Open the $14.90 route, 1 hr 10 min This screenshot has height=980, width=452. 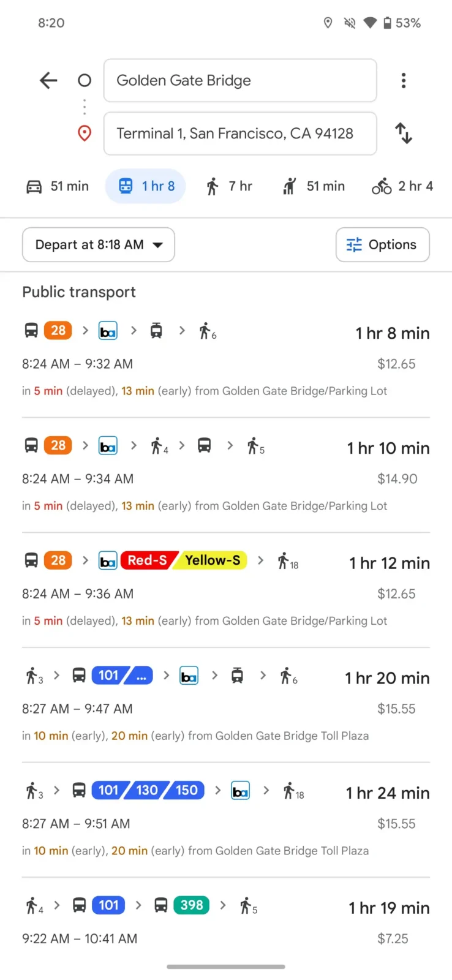point(225,477)
